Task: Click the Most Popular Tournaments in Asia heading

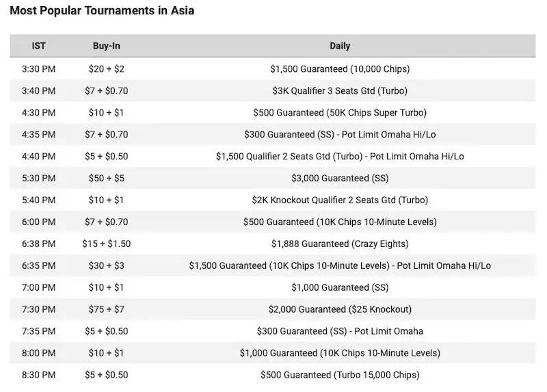Action: (102, 12)
